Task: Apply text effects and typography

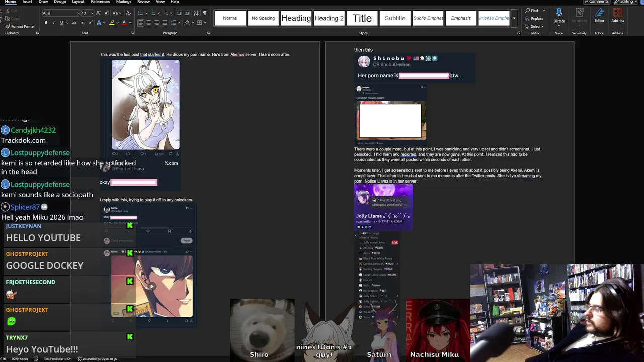Action: coord(99,23)
